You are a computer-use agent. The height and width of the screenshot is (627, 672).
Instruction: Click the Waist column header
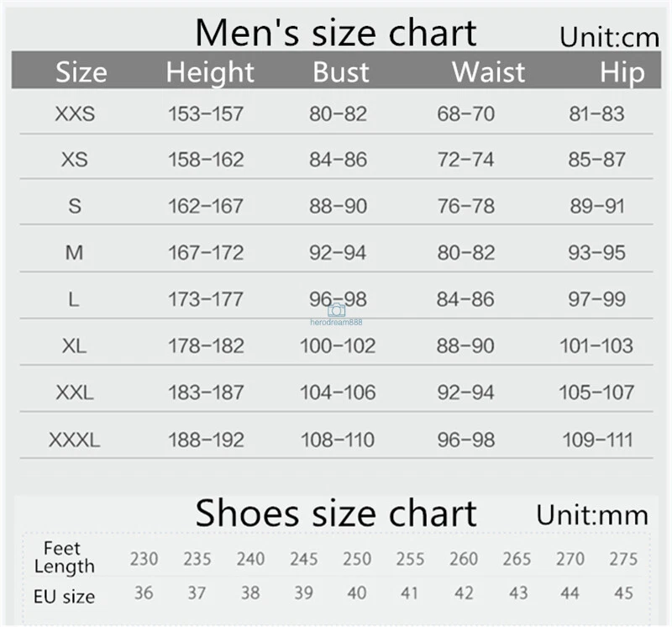pyautogui.click(x=489, y=72)
